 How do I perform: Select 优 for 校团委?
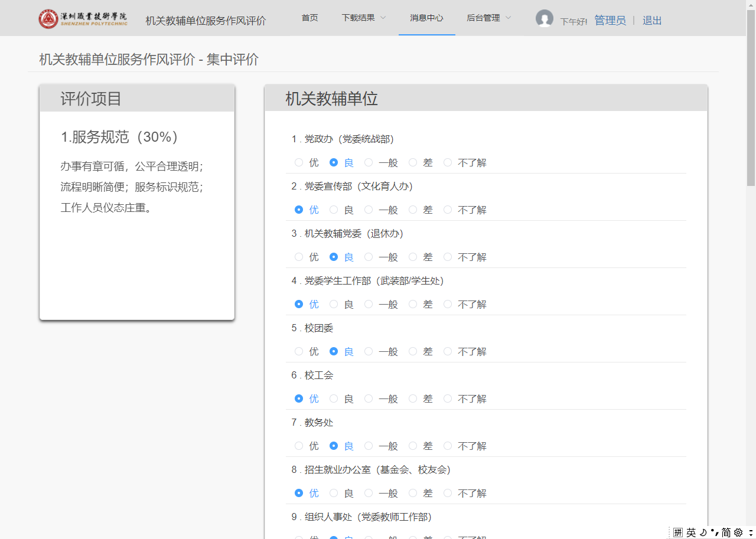(299, 351)
